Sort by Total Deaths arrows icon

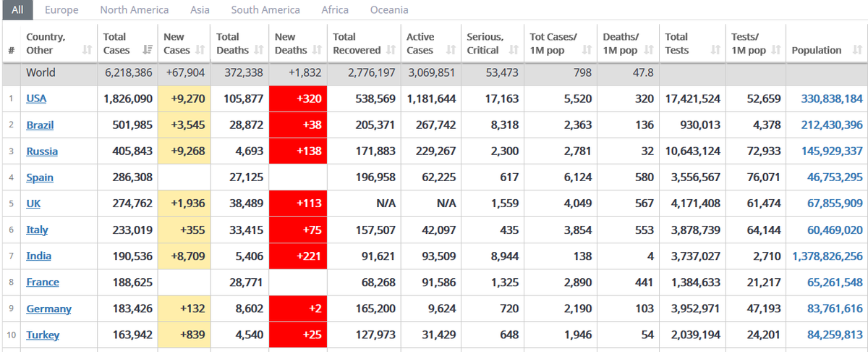coord(258,50)
